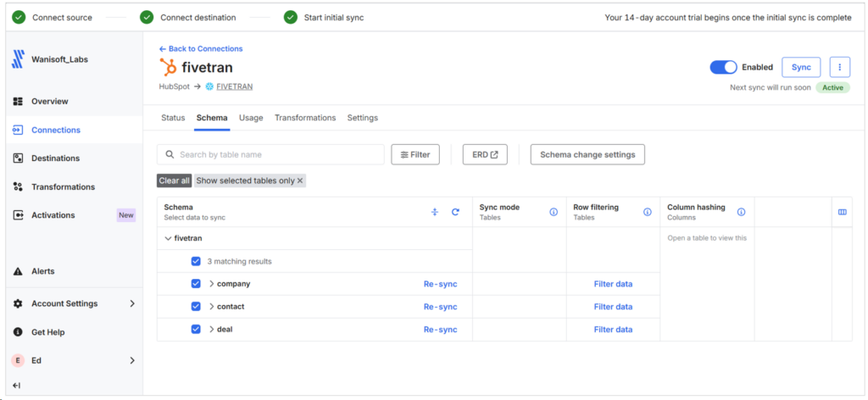Click the Clear all filters button
The width and height of the screenshot is (868, 400).
pyautogui.click(x=175, y=181)
